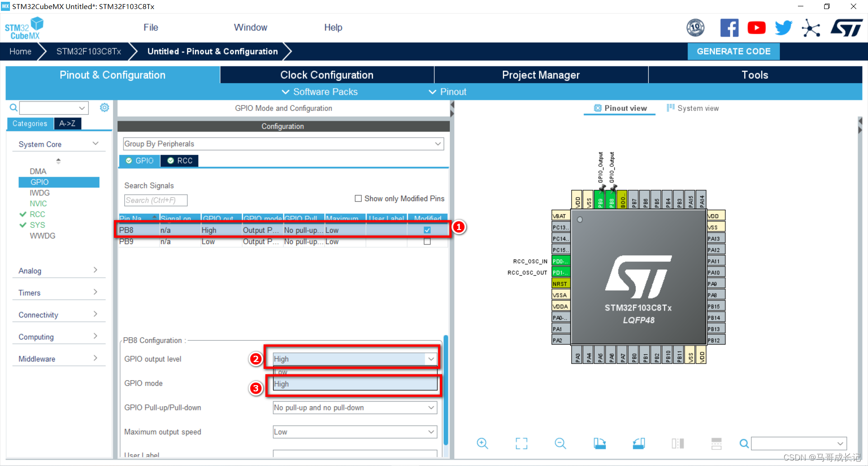Open the Software Packs dropdown menu
The height and width of the screenshot is (466, 868).
coord(320,92)
